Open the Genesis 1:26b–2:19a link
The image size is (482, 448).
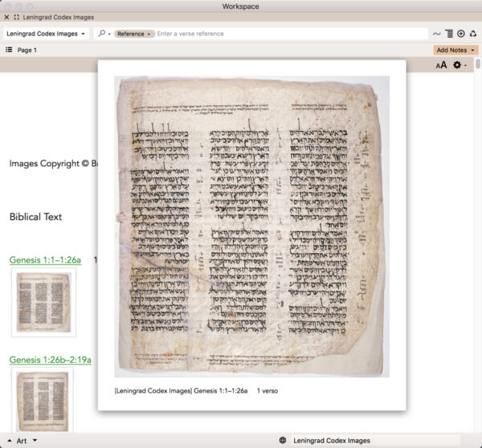(50, 360)
